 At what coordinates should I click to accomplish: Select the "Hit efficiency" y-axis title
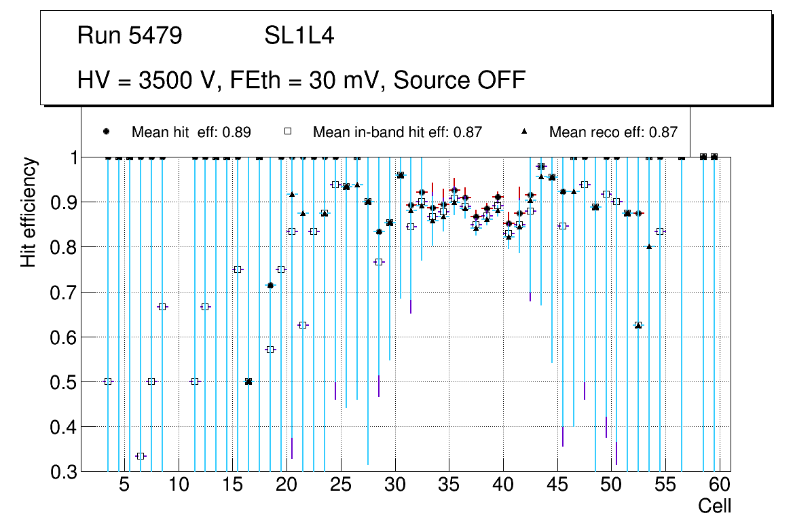pyautogui.click(x=28, y=212)
